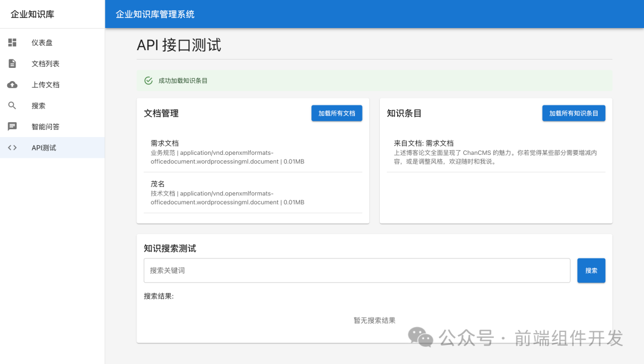Click the cloud upload icon for 上传文档
This screenshot has width=644, height=364.
pyautogui.click(x=12, y=84)
